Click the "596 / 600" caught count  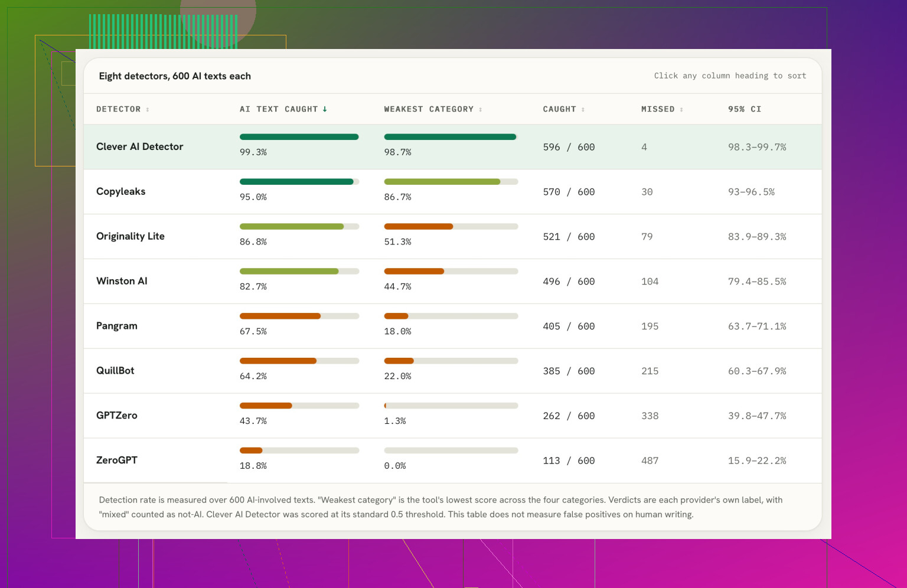(569, 148)
